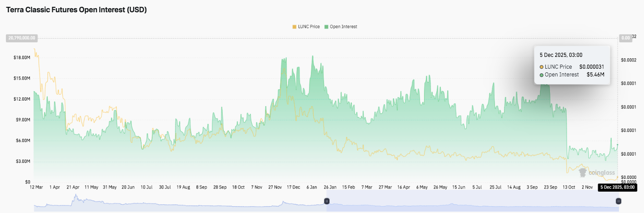The image size is (644, 213).
Task: Click yellow LUNC Price dot in tooltip
Action: 541,67
